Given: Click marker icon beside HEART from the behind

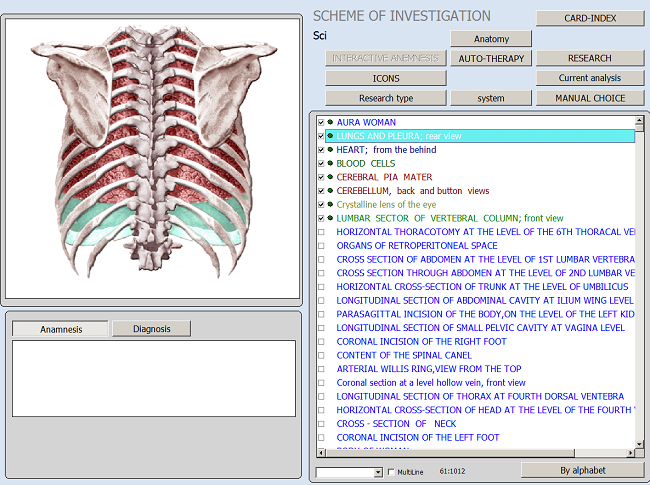Looking at the screenshot, I should [330, 150].
